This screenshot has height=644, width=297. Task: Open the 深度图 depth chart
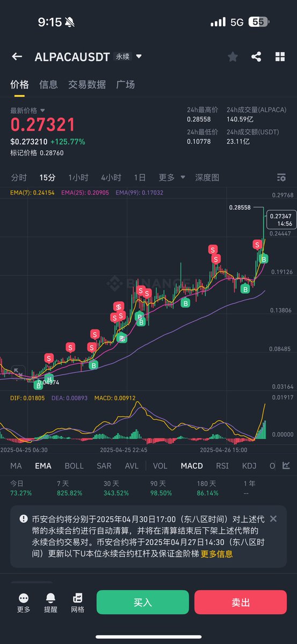point(207,178)
